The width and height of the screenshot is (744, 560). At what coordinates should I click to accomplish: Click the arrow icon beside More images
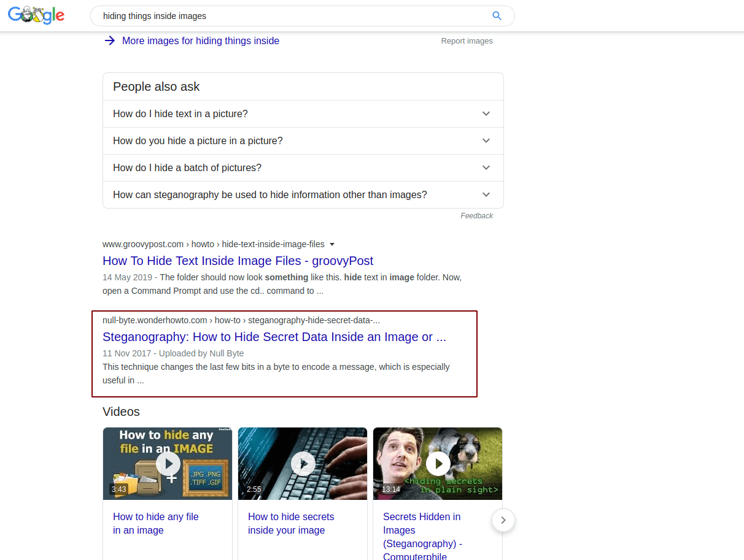(x=109, y=41)
